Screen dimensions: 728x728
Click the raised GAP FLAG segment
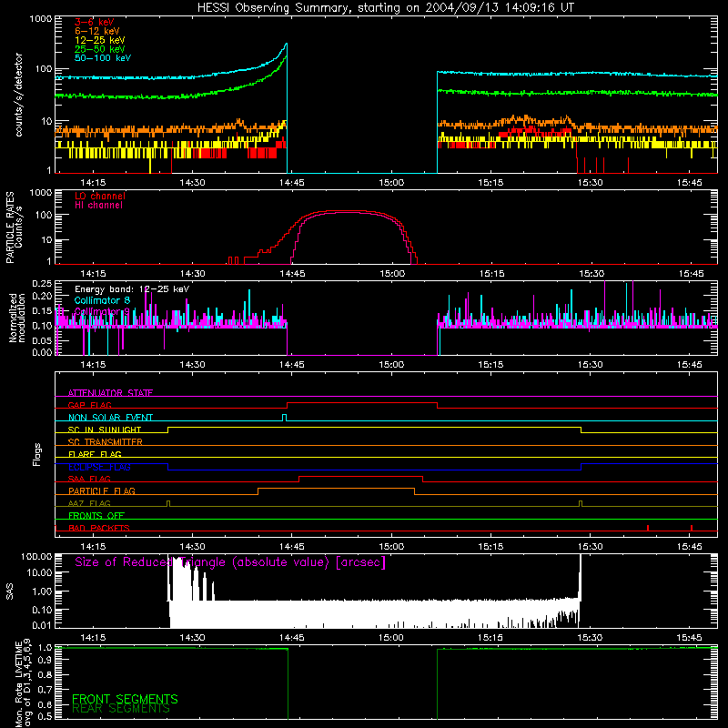point(362,403)
